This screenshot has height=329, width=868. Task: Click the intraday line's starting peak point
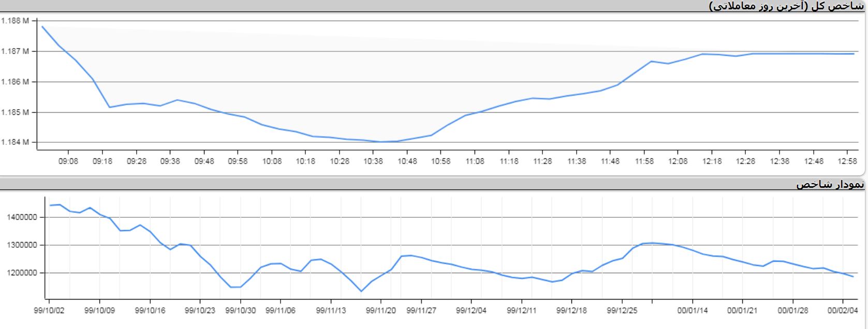coord(42,26)
